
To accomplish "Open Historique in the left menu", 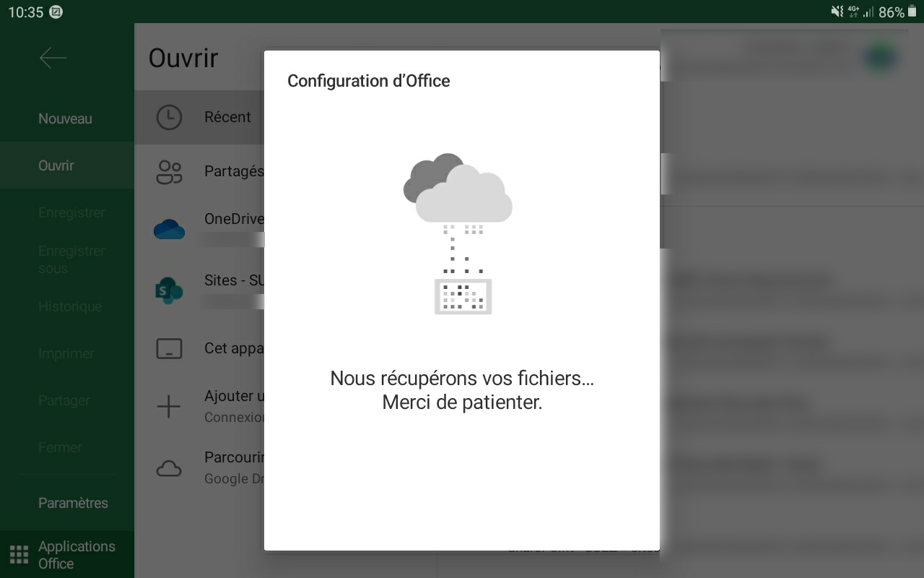I will click(x=70, y=306).
